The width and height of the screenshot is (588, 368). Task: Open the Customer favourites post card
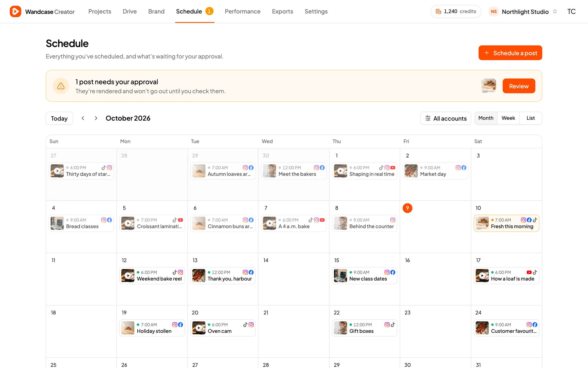pyautogui.click(x=506, y=328)
